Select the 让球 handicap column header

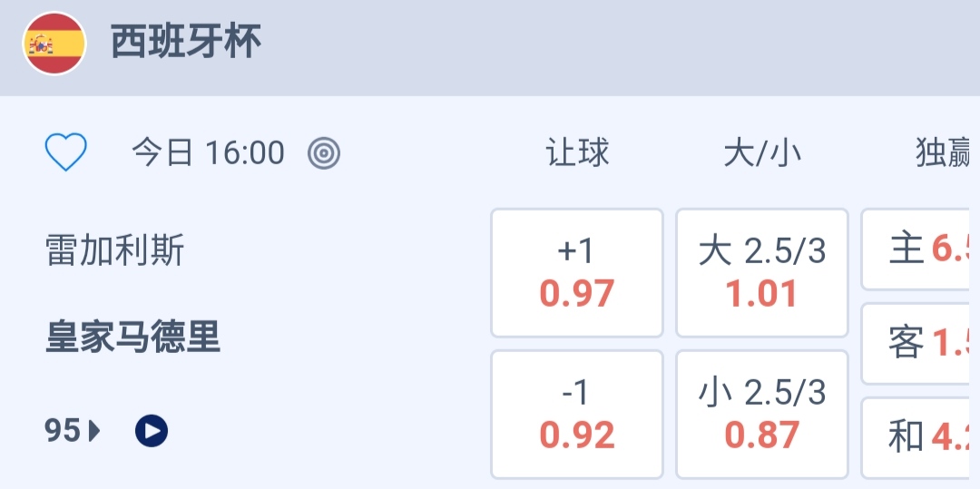click(x=577, y=153)
